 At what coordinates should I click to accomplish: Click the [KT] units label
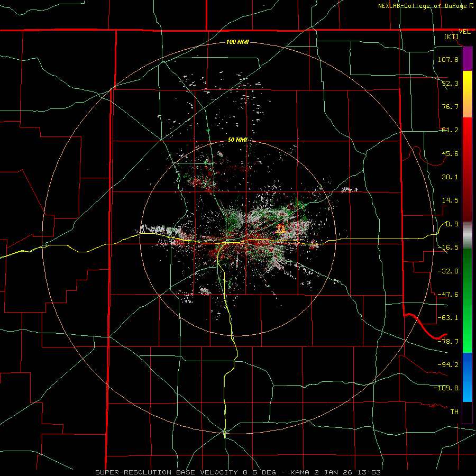tap(452, 36)
